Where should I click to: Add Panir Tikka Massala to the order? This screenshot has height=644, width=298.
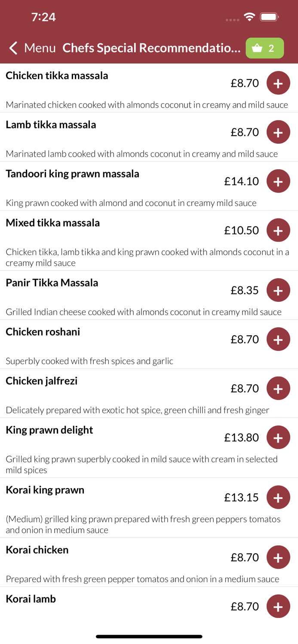coord(278,290)
